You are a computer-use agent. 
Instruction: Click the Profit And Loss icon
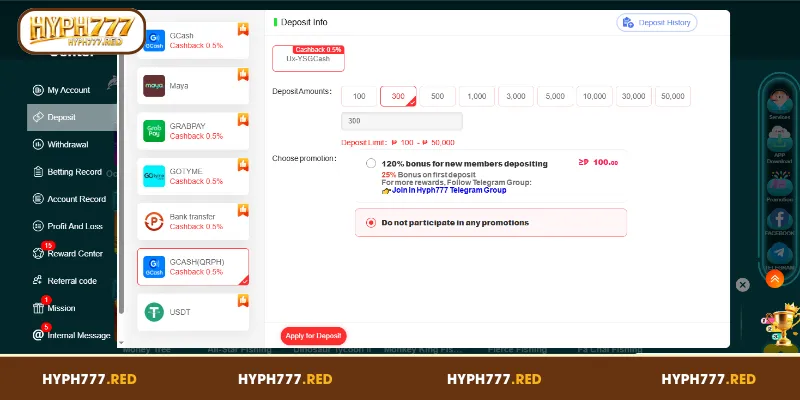(38, 226)
